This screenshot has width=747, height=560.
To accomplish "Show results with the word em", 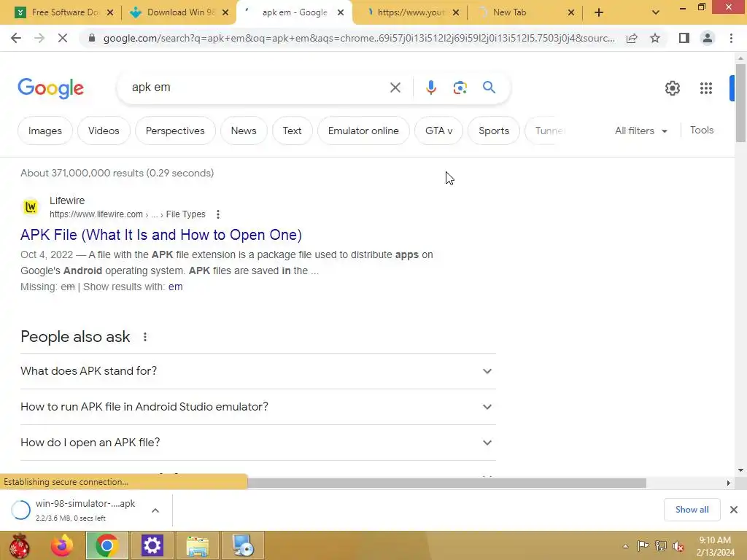I will 175,287.
